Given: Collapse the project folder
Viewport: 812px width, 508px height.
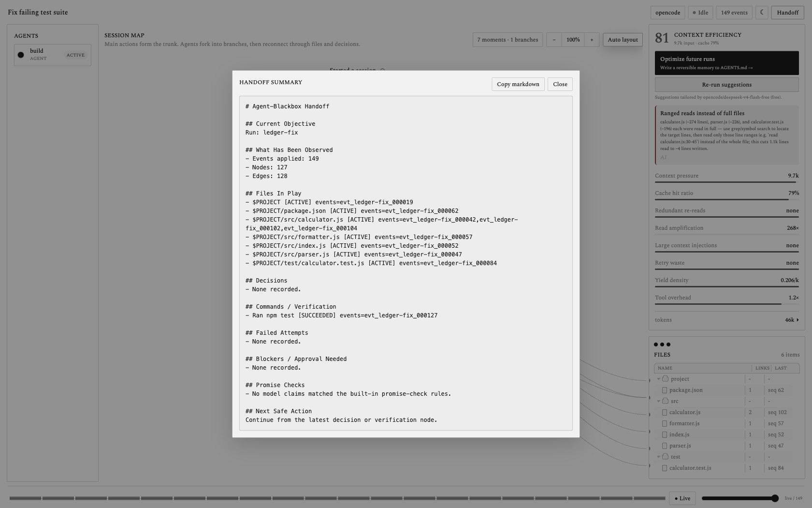Looking at the screenshot, I should coord(658,379).
